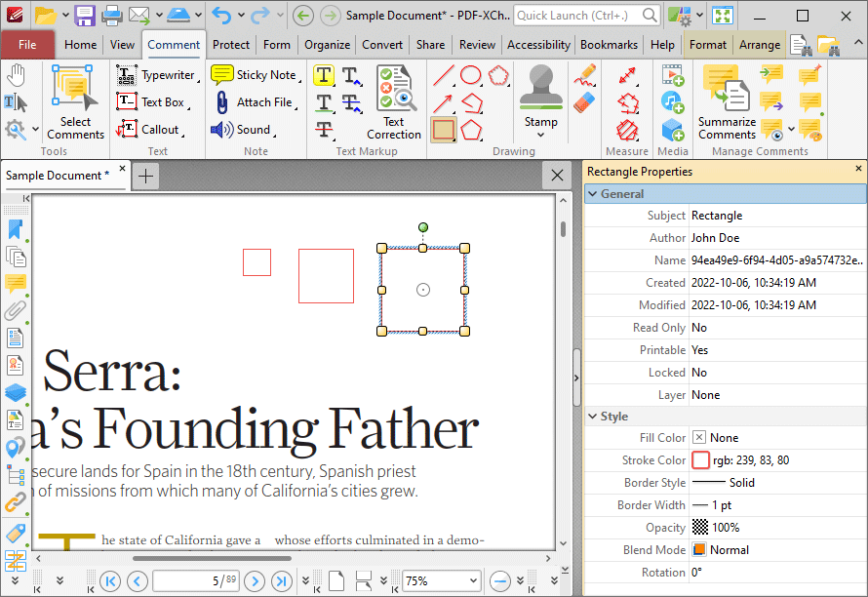Screen dimensions: 868x597
Task: Select the Distance measure tool
Action: pyautogui.click(x=627, y=75)
